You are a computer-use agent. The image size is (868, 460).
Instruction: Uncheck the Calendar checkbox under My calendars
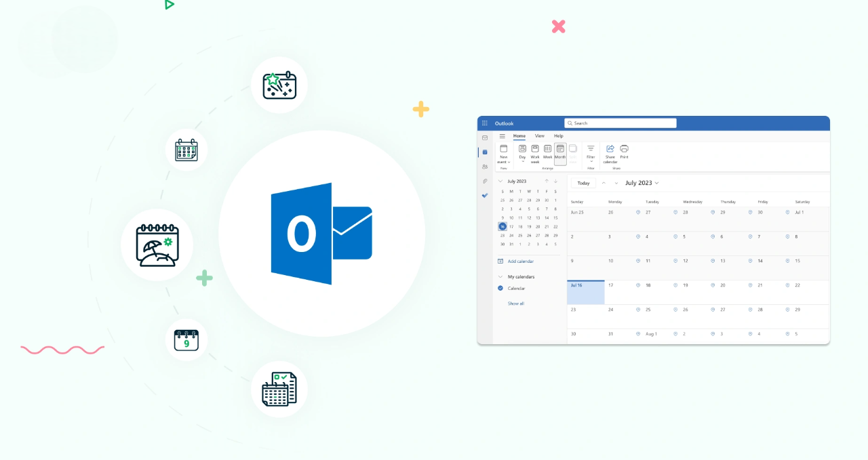[x=500, y=288]
